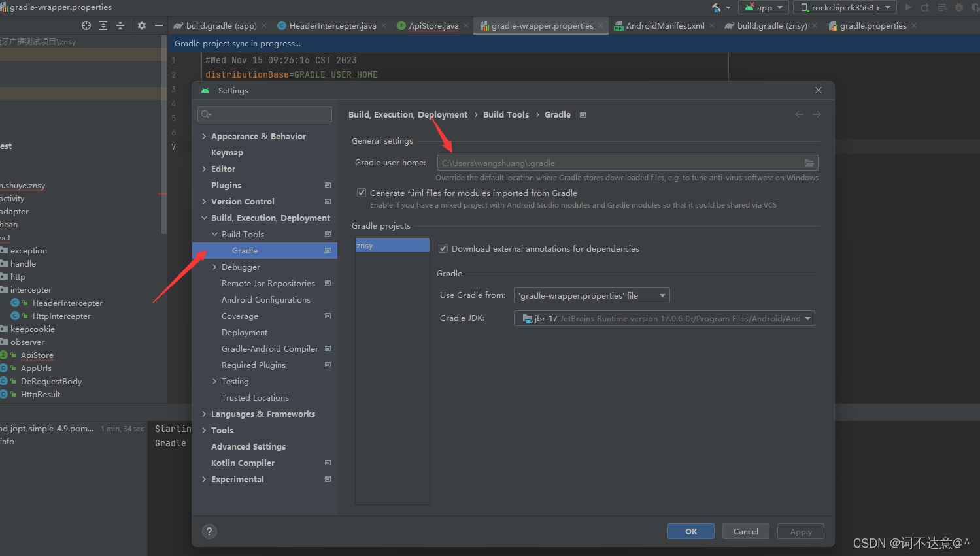Open Project panel options gear icon
Image resolution: width=980 pixels, height=556 pixels.
tap(141, 25)
